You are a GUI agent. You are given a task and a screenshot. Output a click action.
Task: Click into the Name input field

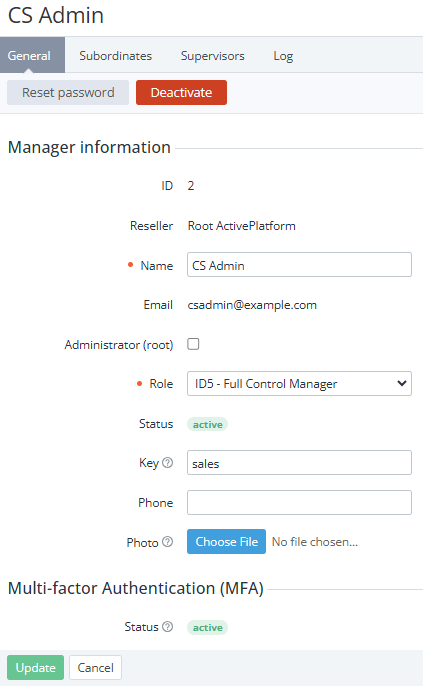click(x=299, y=265)
